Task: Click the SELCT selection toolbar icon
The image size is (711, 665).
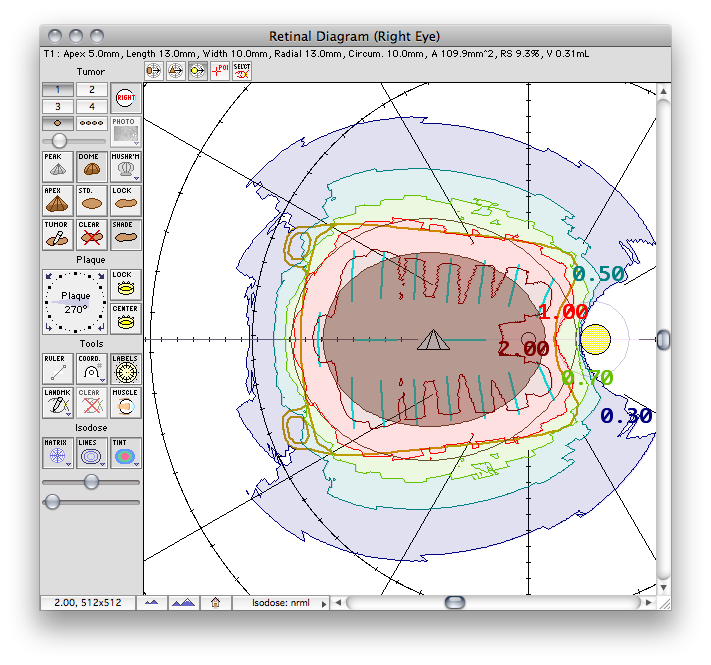Action: point(242,71)
